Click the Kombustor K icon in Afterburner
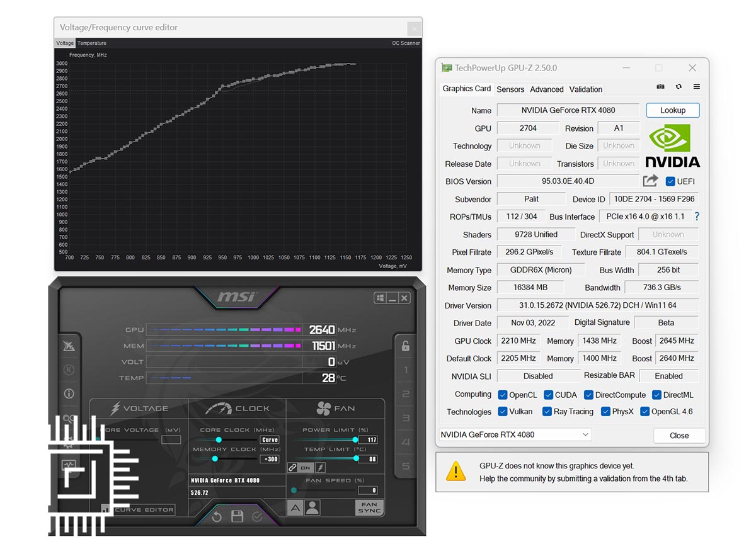 tap(69, 370)
